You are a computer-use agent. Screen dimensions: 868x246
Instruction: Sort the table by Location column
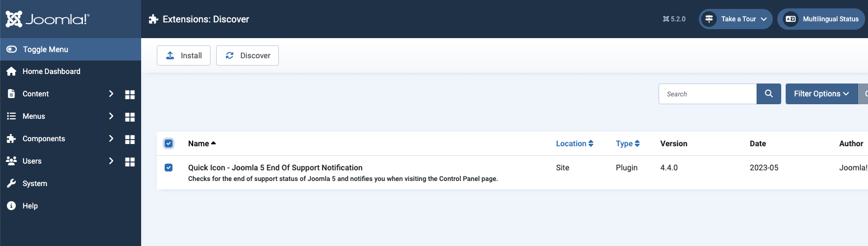[x=575, y=143]
